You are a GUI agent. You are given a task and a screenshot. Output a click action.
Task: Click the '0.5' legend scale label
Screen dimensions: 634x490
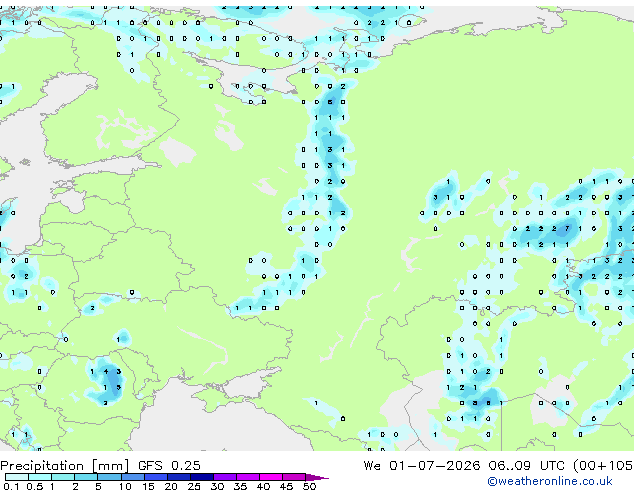pos(35,486)
